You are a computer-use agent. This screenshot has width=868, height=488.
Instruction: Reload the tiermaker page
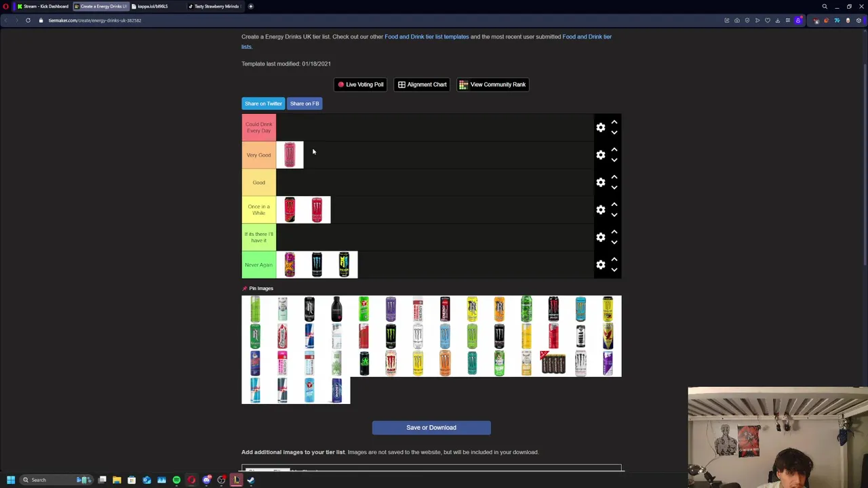[28, 20]
